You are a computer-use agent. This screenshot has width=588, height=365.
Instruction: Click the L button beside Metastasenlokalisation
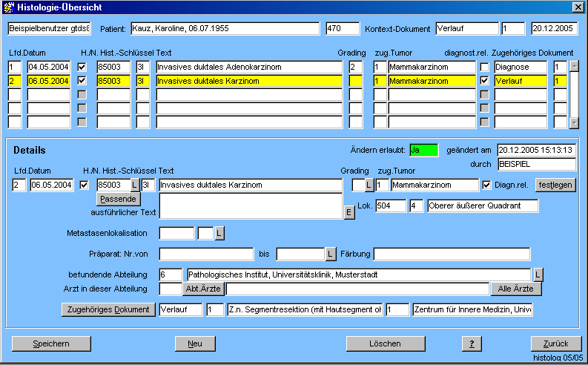(x=219, y=234)
